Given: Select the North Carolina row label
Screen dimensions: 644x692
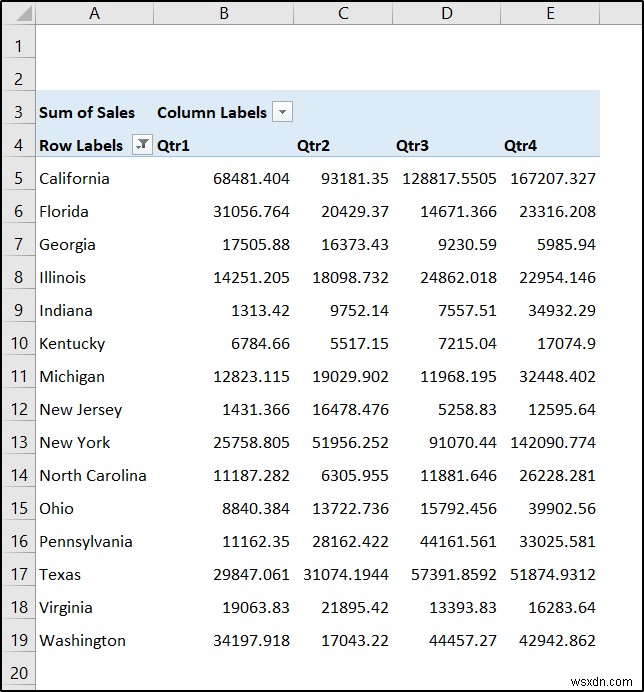Looking at the screenshot, I should (x=93, y=475).
